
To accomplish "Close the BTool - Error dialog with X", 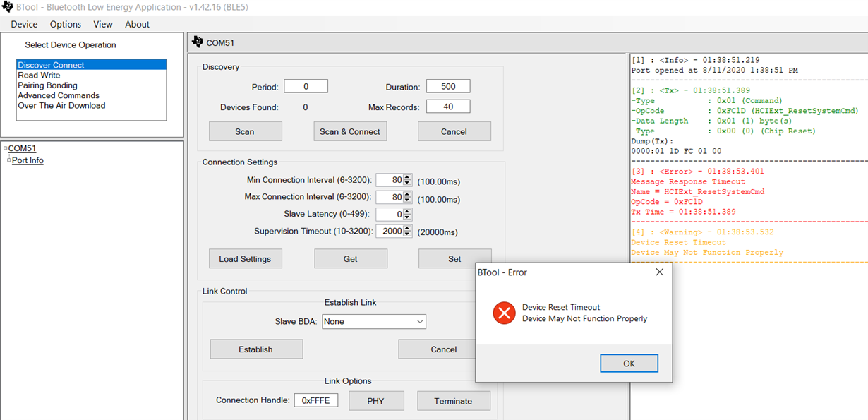I will [659, 272].
